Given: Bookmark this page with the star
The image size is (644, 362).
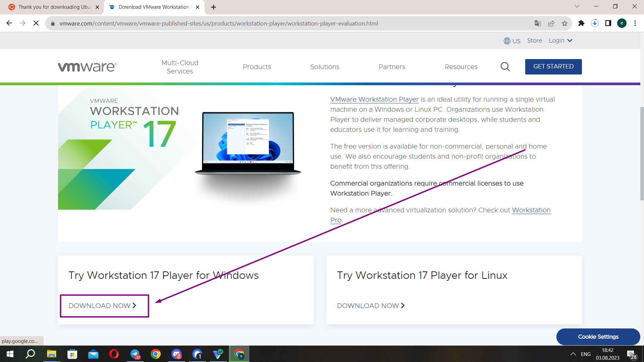Looking at the screenshot, I should coord(564,23).
